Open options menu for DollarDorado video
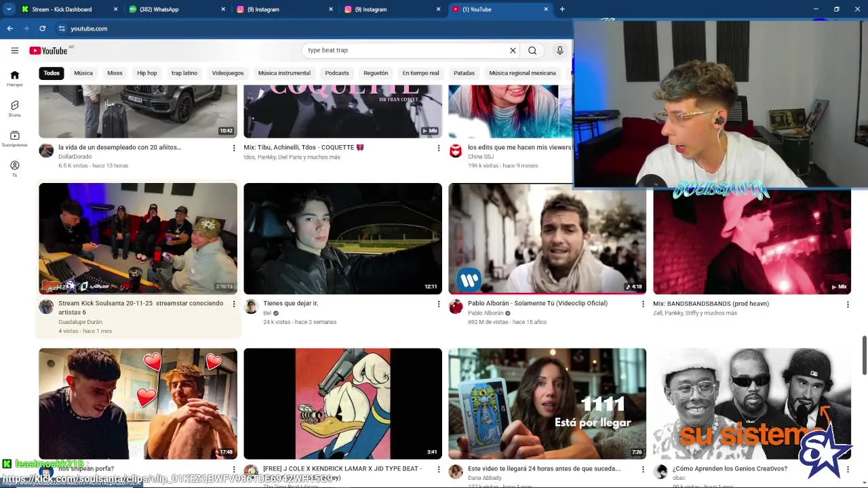 234,148
